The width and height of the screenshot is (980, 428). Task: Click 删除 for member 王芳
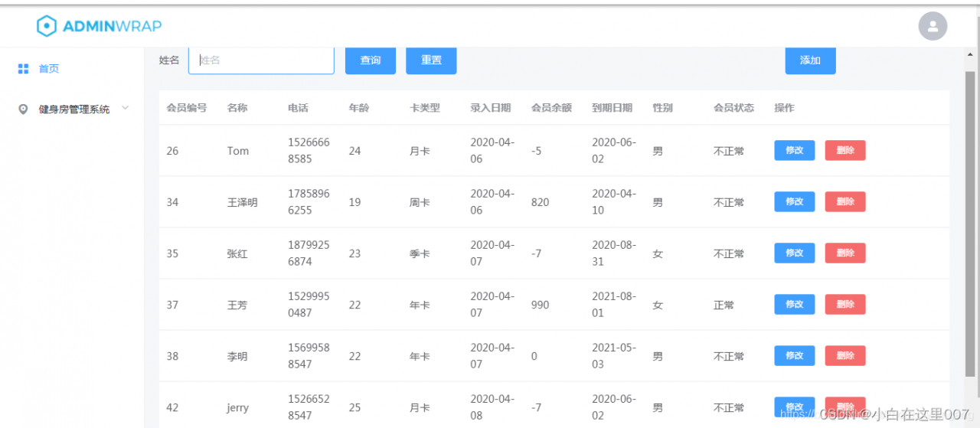(845, 304)
